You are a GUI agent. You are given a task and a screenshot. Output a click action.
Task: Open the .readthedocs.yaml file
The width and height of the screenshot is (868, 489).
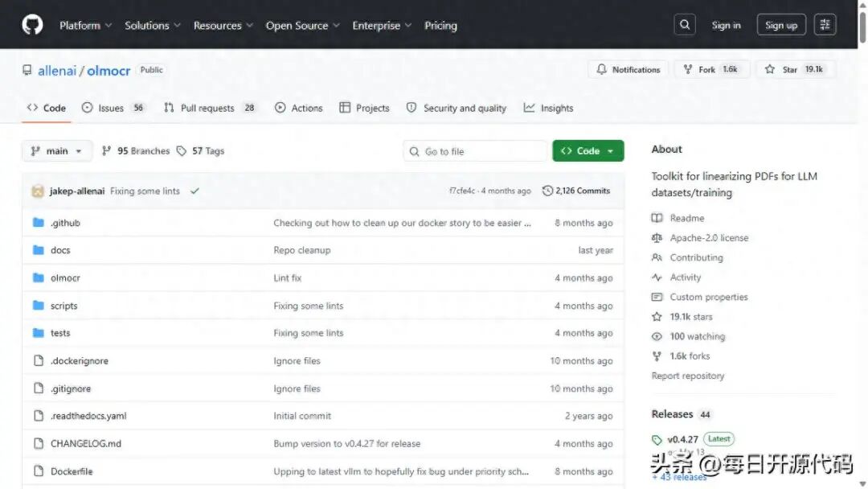point(88,416)
